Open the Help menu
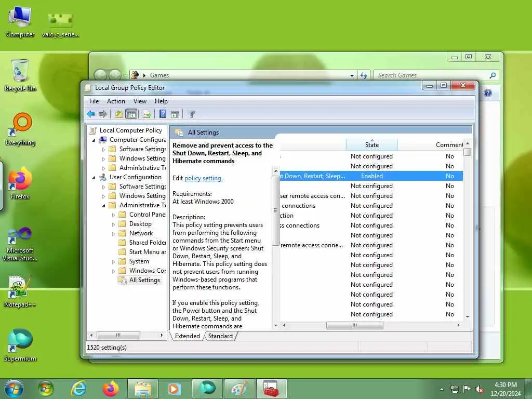 [161, 101]
